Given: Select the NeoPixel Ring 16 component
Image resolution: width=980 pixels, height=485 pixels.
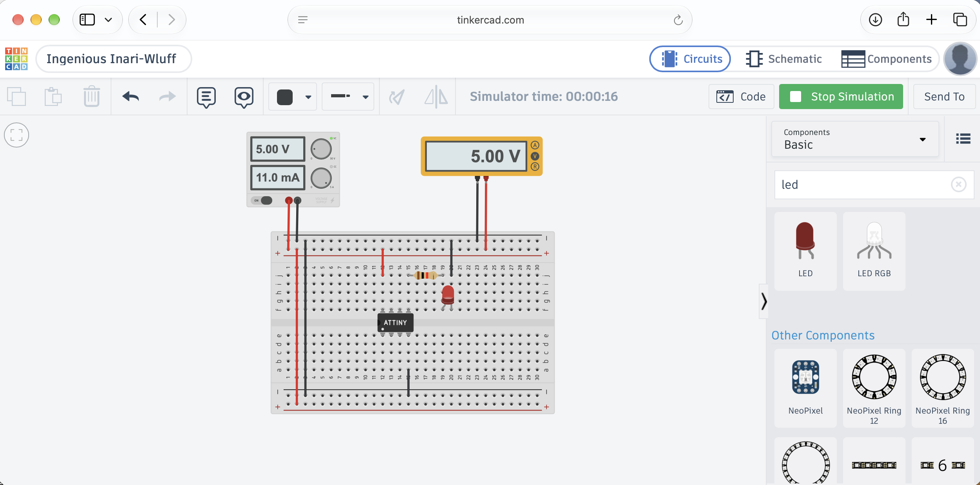Looking at the screenshot, I should tap(943, 388).
